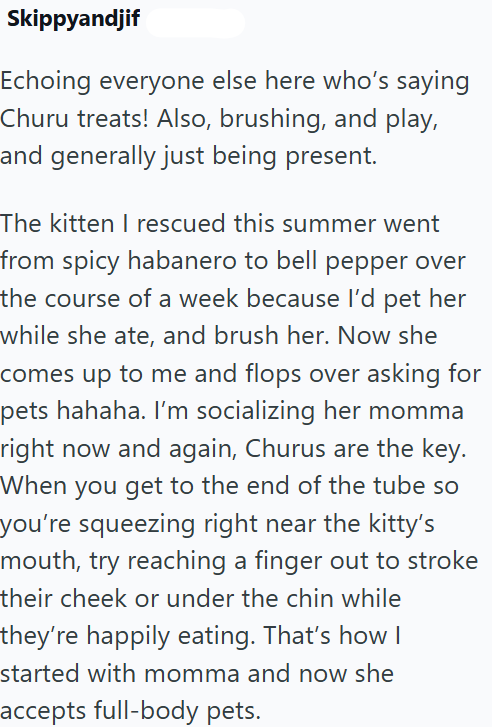Click "Churu treats!" in first paragraph
The height and width of the screenshot is (727, 492).
[75, 119]
